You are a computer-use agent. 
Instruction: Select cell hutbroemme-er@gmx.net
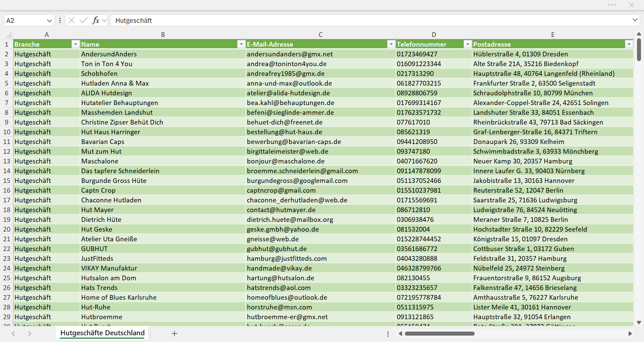321,317
